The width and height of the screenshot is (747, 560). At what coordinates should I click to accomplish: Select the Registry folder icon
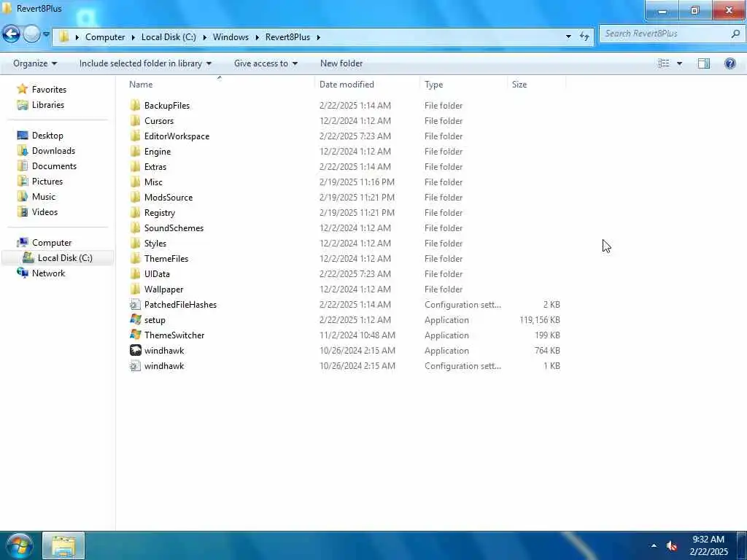(135, 212)
